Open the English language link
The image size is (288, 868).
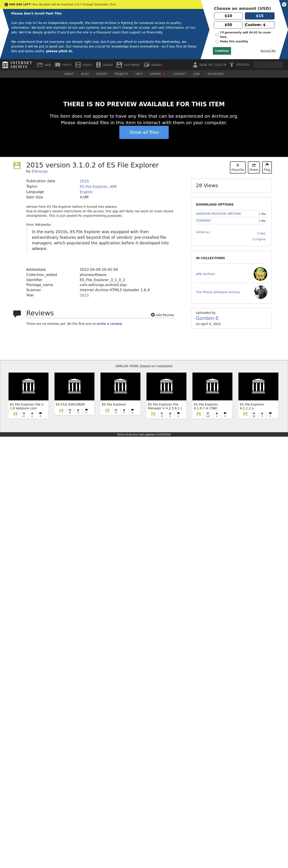click(x=86, y=192)
